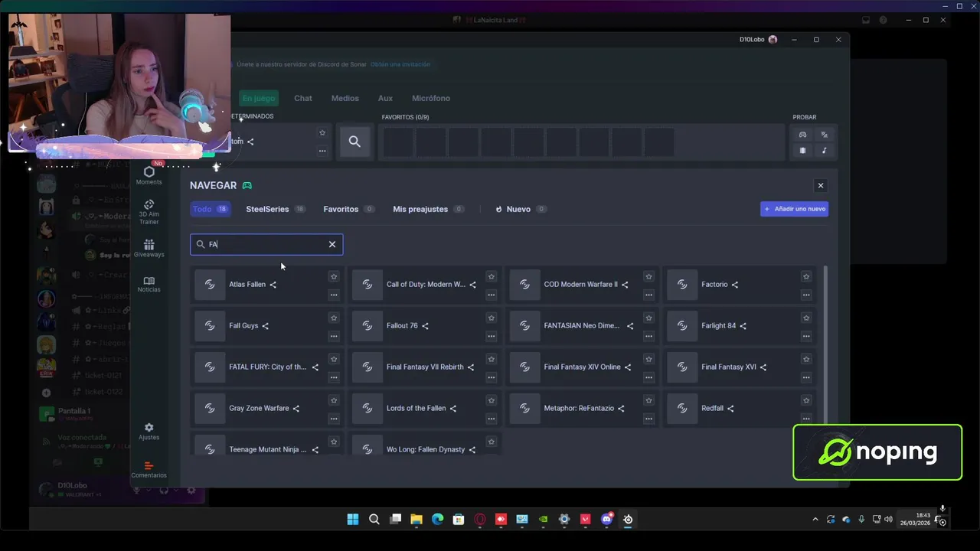Share the Factorio preset
Viewport: 980px width, 551px height.
tap(734, 285)
